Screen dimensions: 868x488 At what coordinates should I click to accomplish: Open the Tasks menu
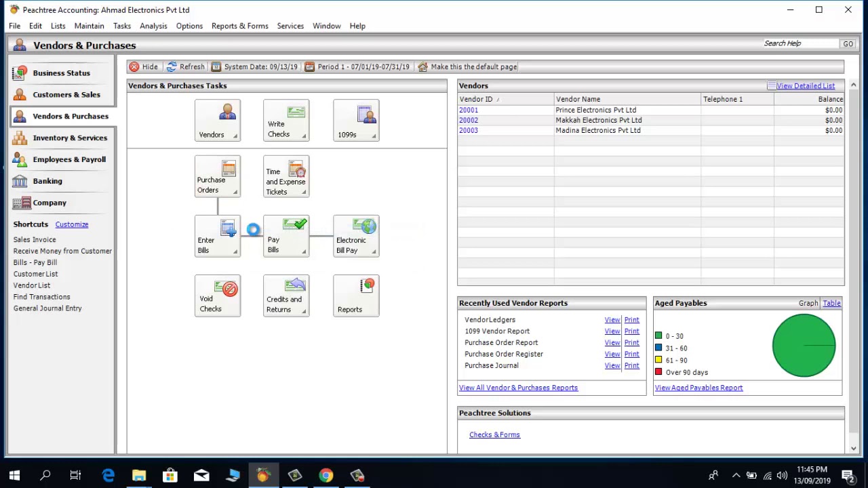122,26
